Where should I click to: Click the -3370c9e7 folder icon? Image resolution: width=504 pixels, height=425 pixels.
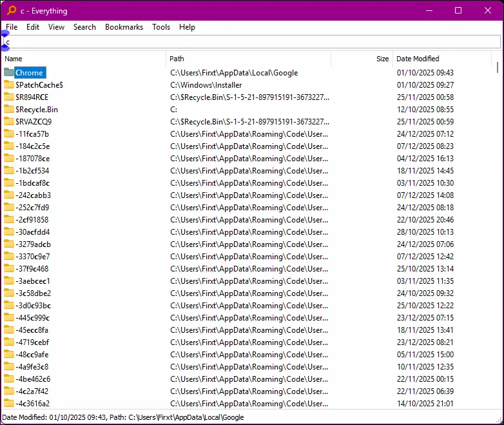9,256
